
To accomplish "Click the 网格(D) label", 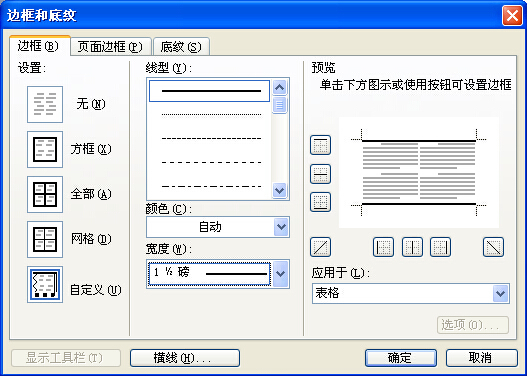I will (x=91, y=239).
